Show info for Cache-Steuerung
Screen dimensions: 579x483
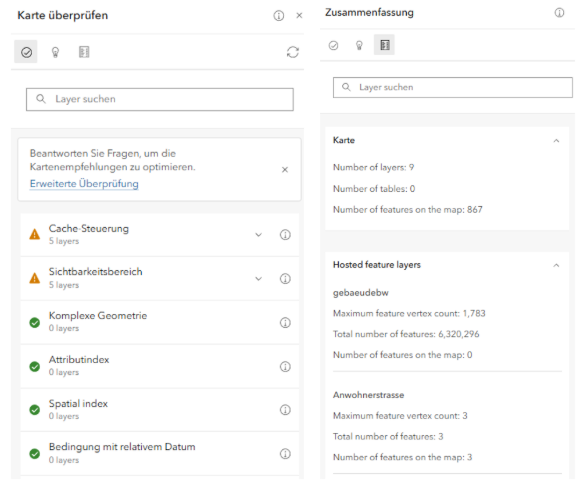tap(285, 234)
